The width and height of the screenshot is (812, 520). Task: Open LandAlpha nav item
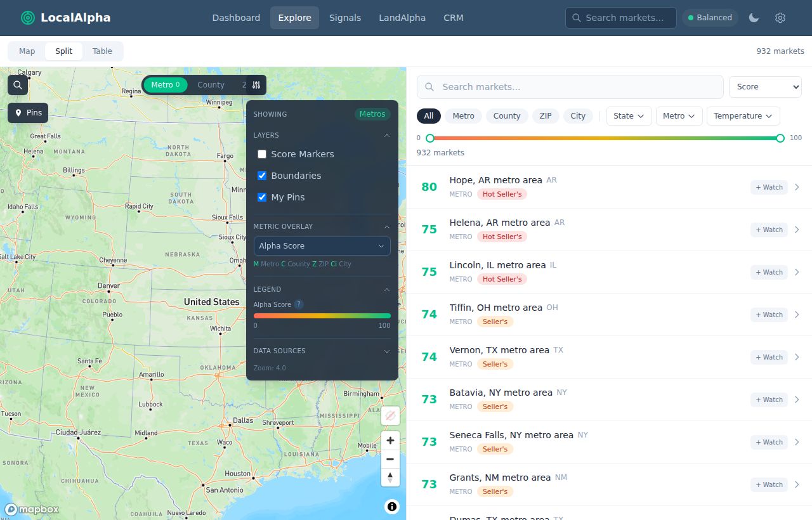pyautogui.click(x=402, y=18)
